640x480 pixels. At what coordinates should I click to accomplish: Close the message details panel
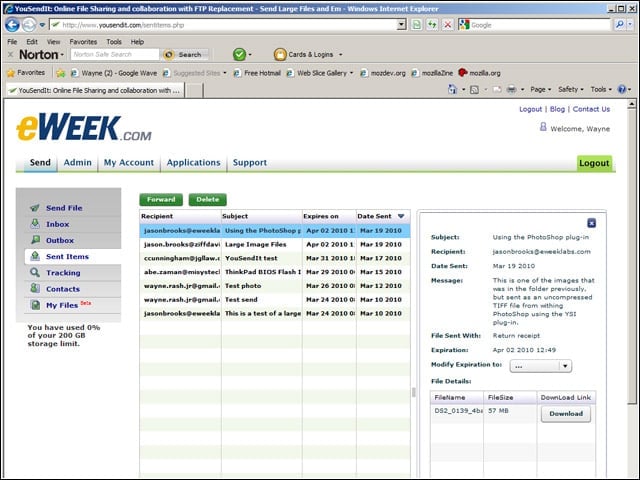[x=591, y=223]
